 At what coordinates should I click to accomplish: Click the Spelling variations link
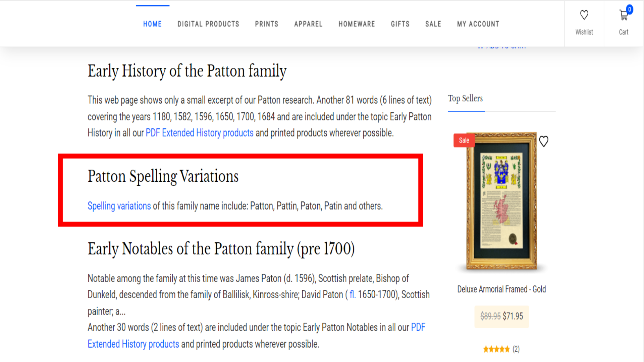coord(119,206)
